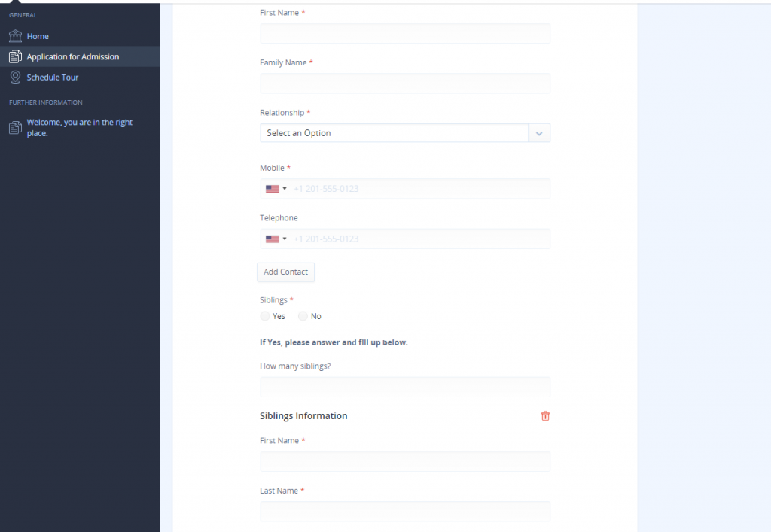This screenshot has width=771, height=532.
Task: Select Yes for Siblings
Action: tap(265, 317)
